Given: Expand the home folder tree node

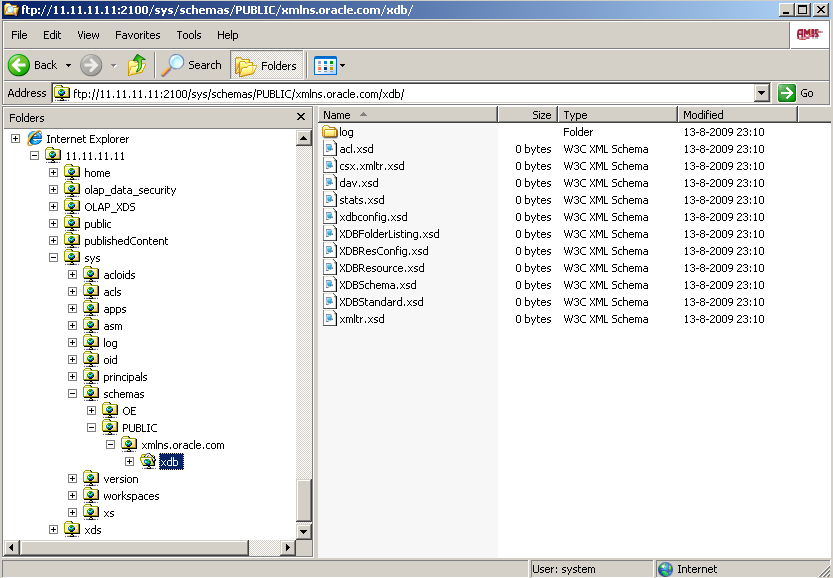Looking at the screenshot, I should (53, 173).
